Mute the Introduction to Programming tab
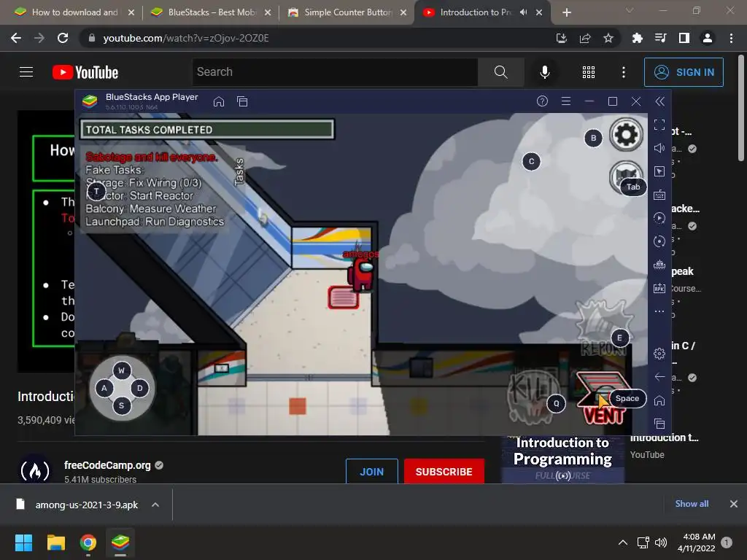Image resolution: width=747 pixels, height=560 pixels. [x=524, y=12]
